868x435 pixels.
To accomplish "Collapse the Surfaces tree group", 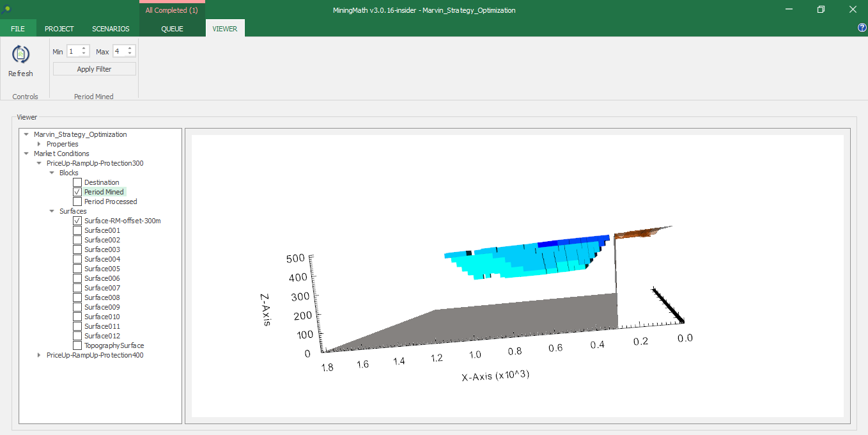I will coord(52,211).
